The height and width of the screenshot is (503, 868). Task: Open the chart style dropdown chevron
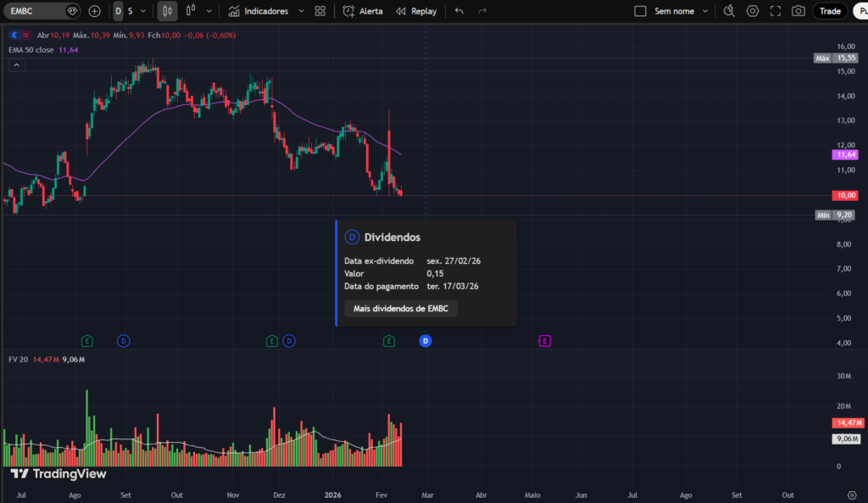[209, 11]
